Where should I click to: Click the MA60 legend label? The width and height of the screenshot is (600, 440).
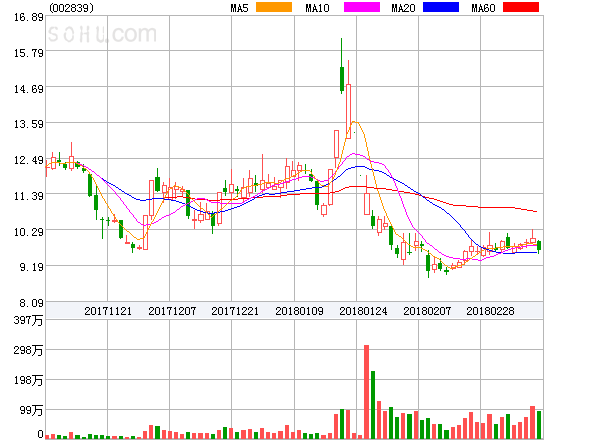(x=483, y=8)
